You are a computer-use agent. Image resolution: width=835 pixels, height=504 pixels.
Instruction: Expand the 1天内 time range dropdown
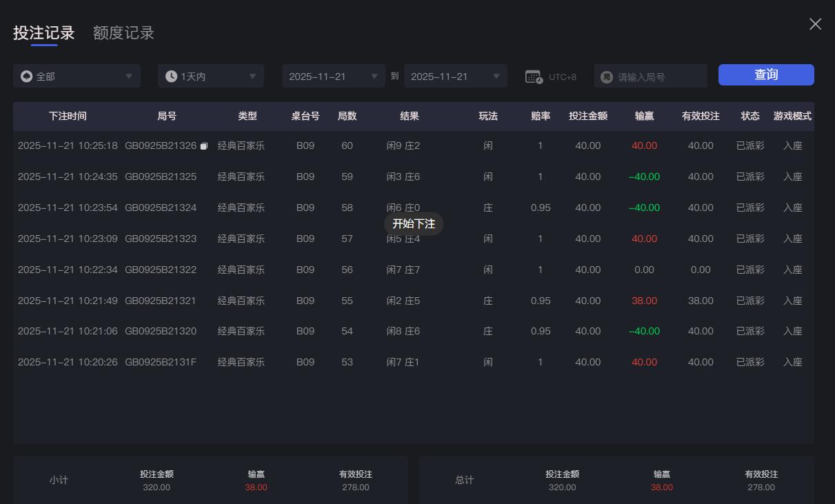tap(210, 76)
